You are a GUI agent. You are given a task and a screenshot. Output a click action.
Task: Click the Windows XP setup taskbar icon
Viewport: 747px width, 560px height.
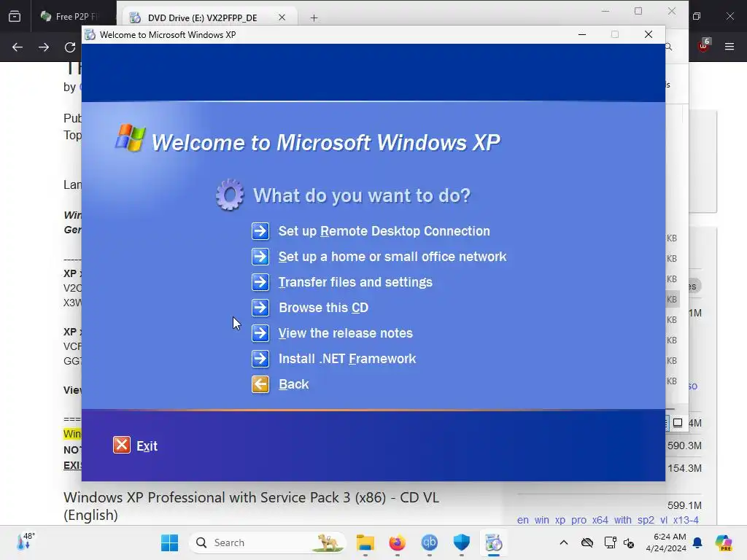494,542
